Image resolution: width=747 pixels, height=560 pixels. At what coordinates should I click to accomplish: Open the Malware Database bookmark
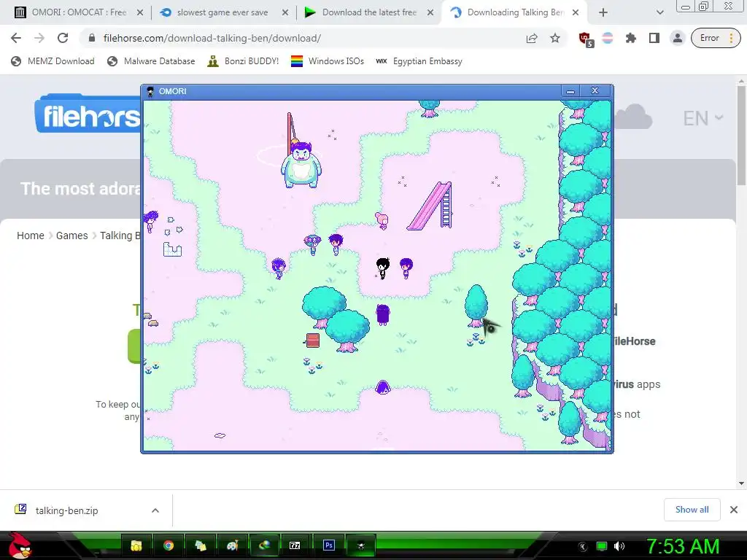click(151, 61)
